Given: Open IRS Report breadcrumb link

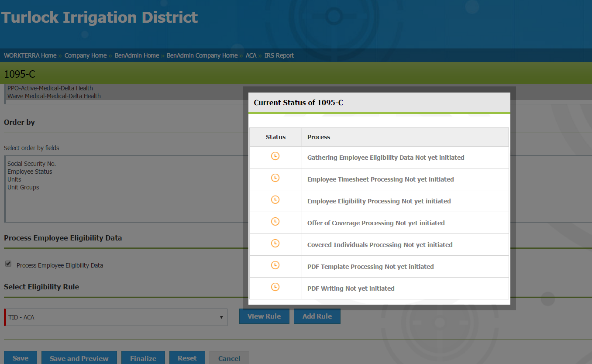Looking at the screenshot, I should [x=279, y=55].
